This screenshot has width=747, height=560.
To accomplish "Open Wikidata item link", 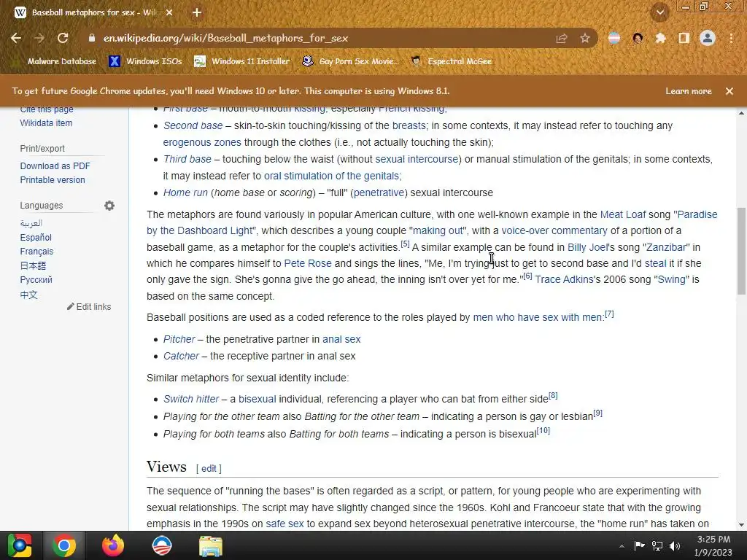I will [46, 122].
